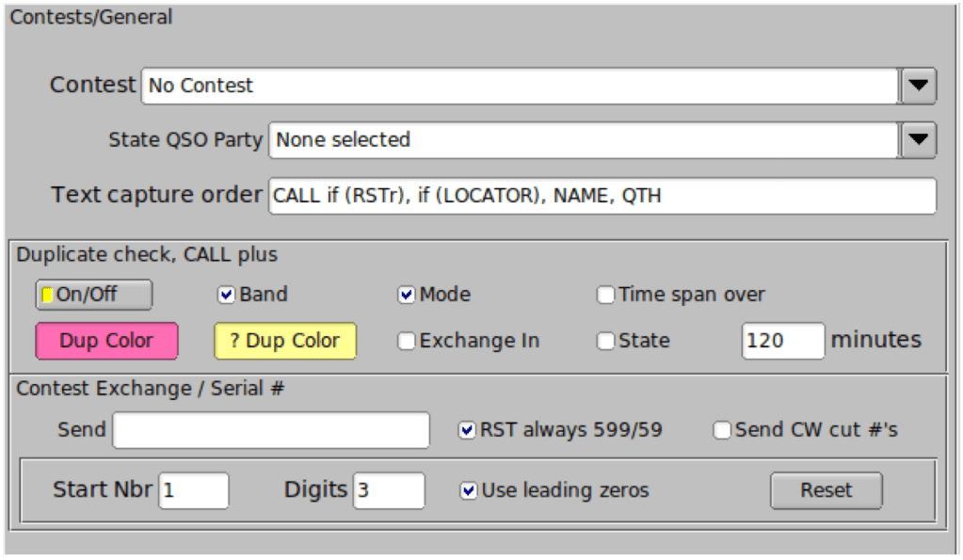
Task: Pick the yellow ? Dup Color swatch
Action: (285, 341)
